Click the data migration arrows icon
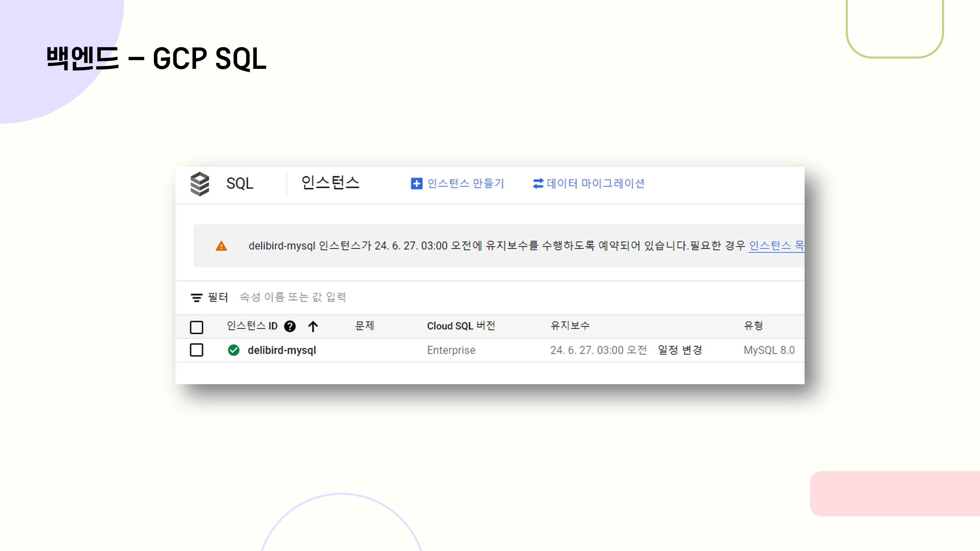This screenshot has height=551, width=980. 538,184
